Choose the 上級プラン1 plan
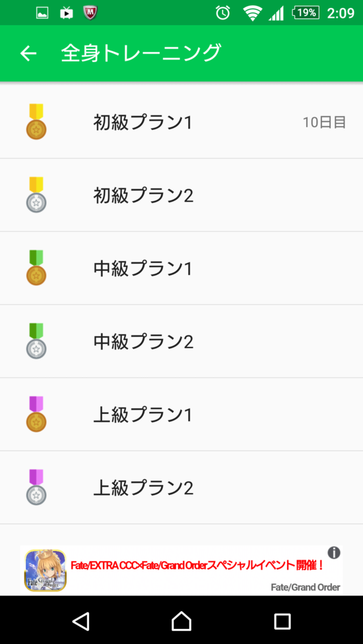The width and height of the screenshot is (363, 644). (x=181, y=415)
